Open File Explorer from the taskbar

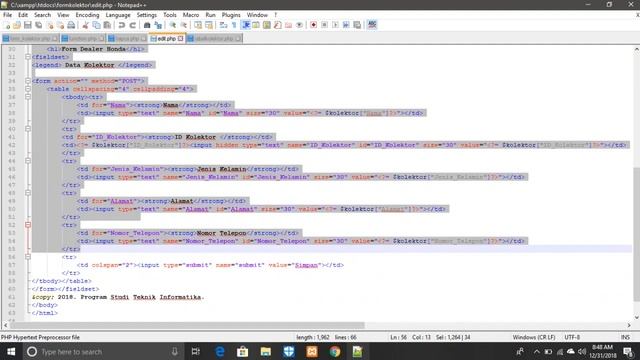pos(266,351)
